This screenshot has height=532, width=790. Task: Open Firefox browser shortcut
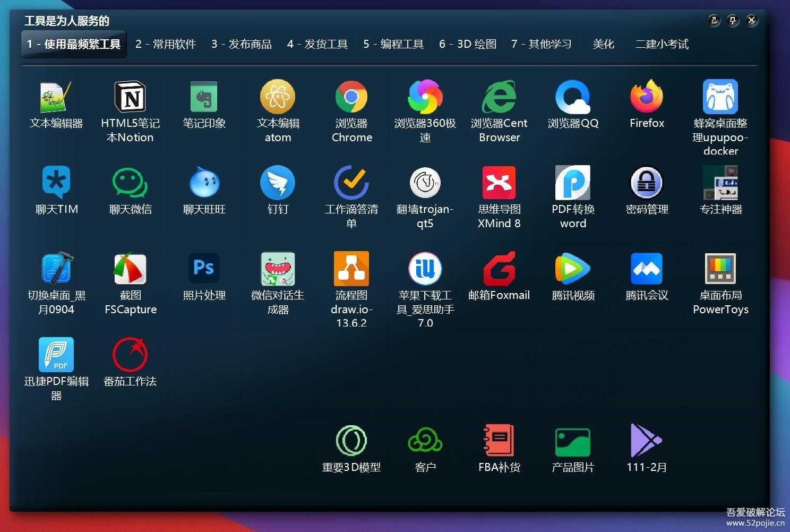point(647,97)
